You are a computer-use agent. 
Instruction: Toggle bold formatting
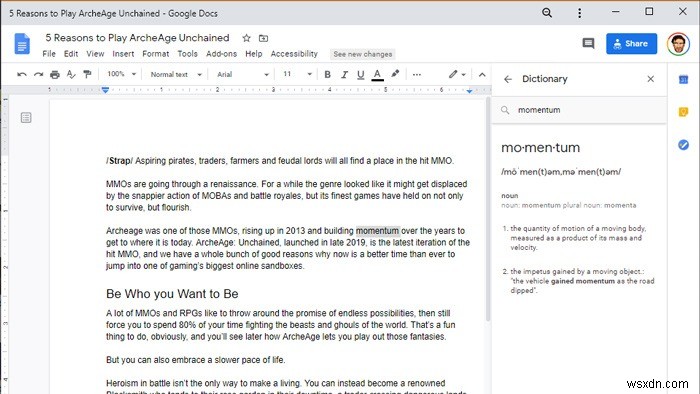pyautogui.click(x=327, y=75)
